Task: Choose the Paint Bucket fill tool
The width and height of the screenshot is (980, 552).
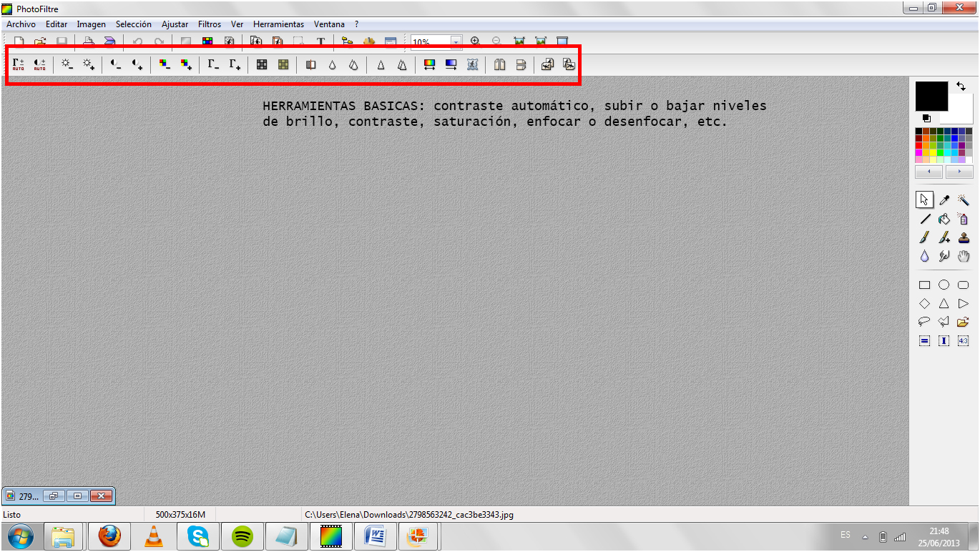Action: tap(944, 220)
